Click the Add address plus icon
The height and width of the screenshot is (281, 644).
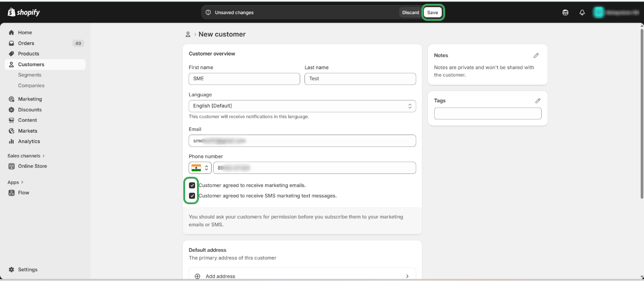point(197,276)
